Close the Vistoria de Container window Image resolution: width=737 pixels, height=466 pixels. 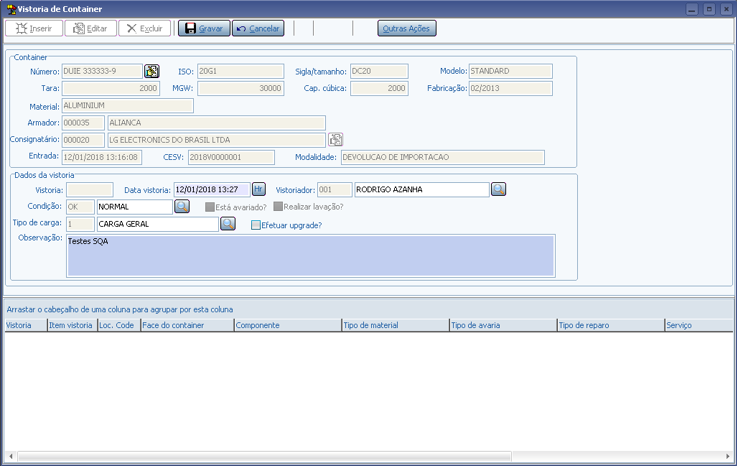pyautogui.click(x=726, y=9)
